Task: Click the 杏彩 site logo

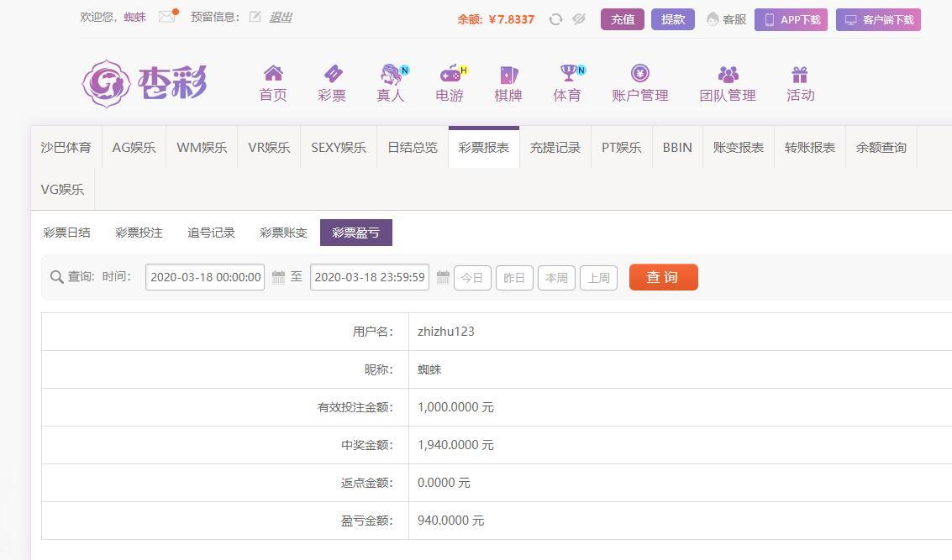Action: coord(145,83)
